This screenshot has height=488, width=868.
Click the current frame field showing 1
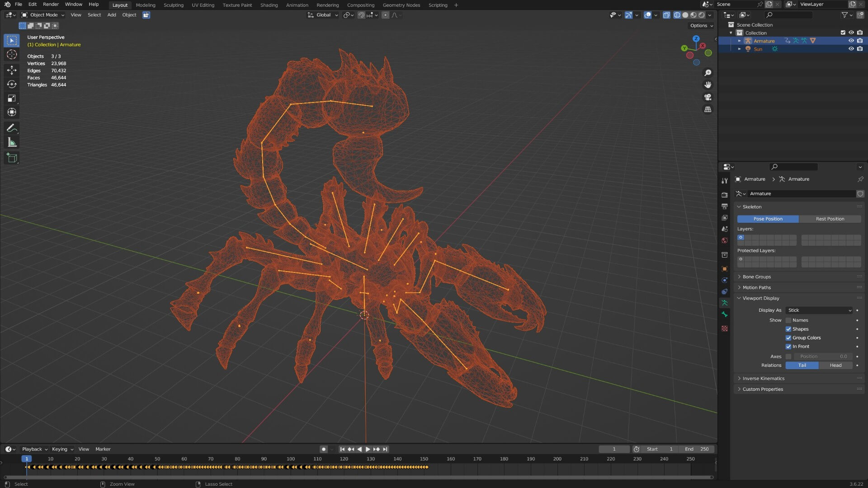tap(614, 449)
